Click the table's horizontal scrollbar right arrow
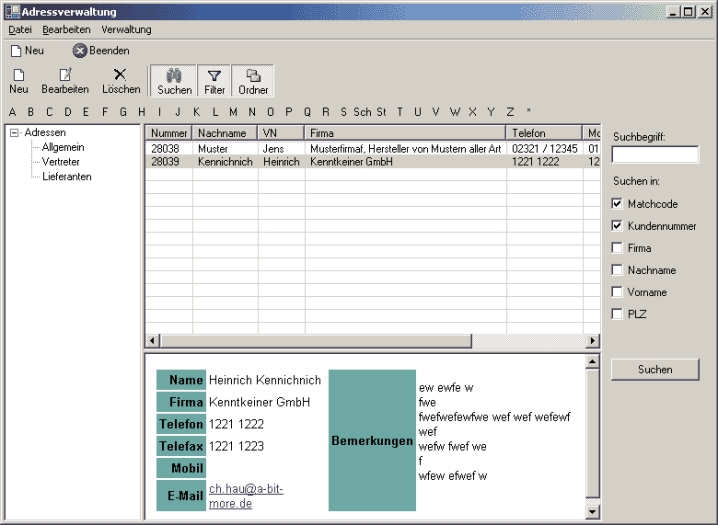Image resolution: width=718 pixels, height=525 pixels. [x=592, y=341]
